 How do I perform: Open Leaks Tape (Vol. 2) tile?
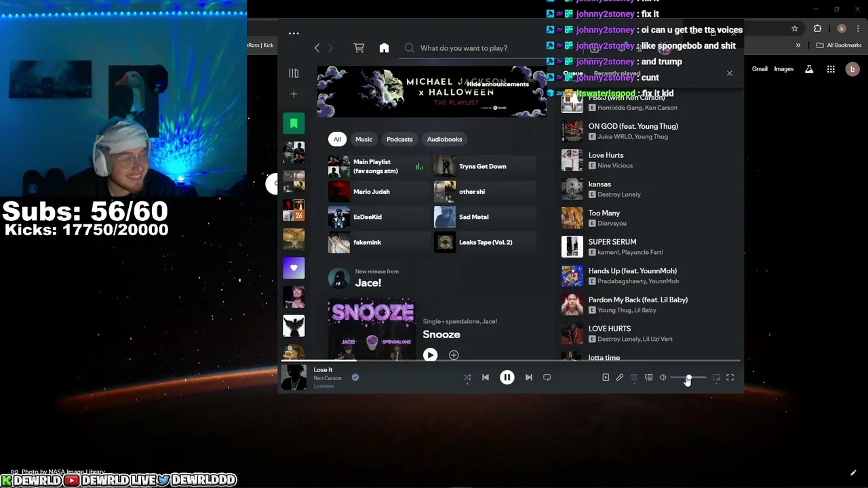[485, 242]
